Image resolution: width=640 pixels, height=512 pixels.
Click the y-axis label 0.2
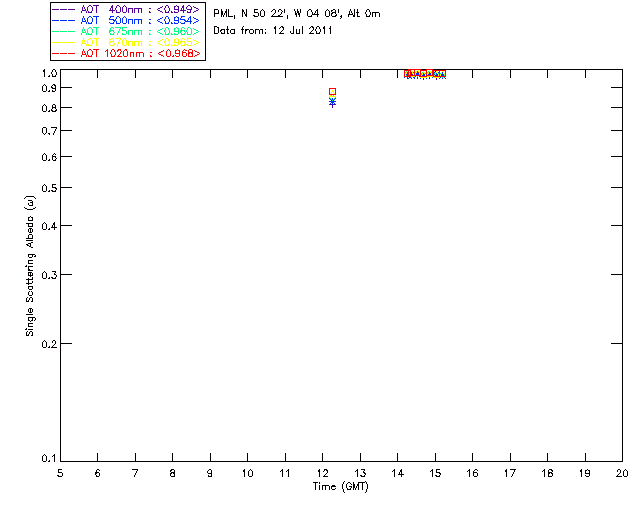pos(49,344)
